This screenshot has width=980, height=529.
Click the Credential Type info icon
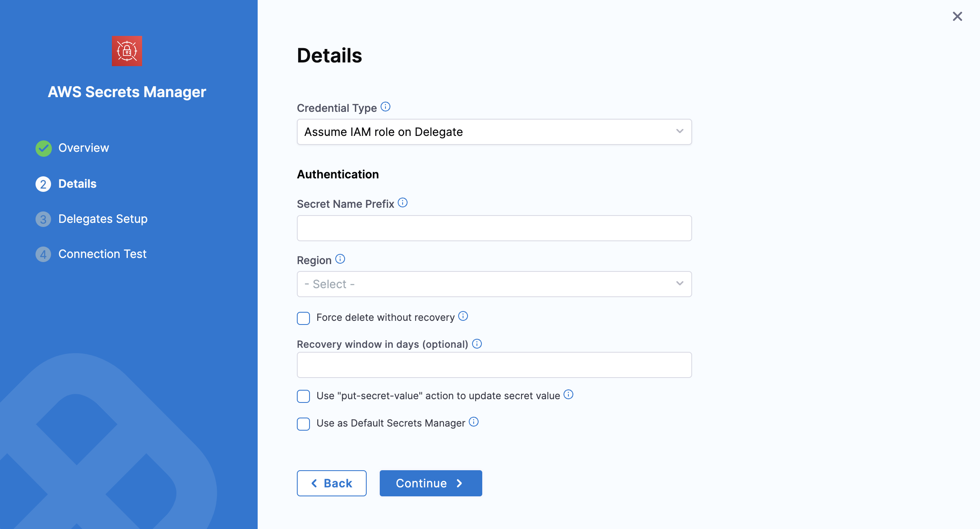[x=385, y=107]
